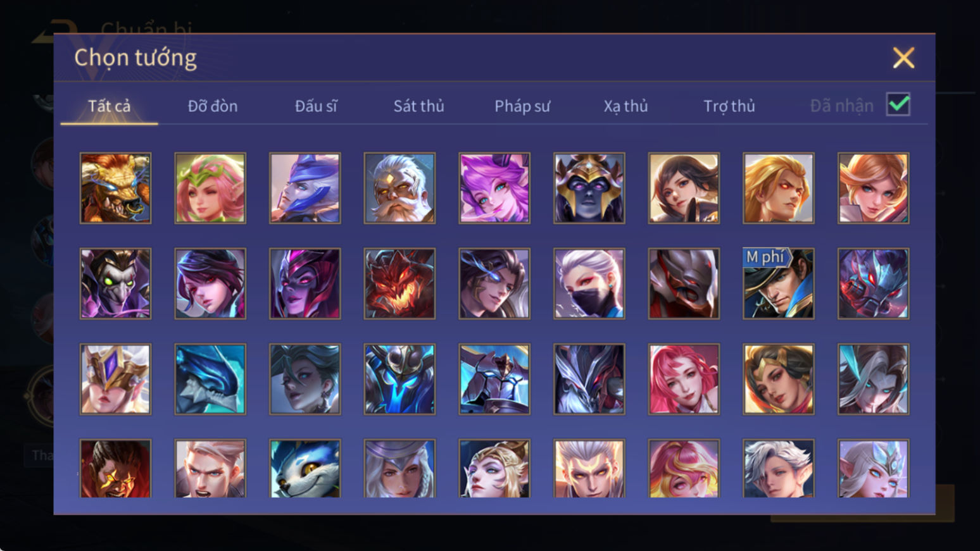Close the 'Chọn tướng' dialog
Image resolution: width=980 pixels, height=551 pixels.
[903, 58]
